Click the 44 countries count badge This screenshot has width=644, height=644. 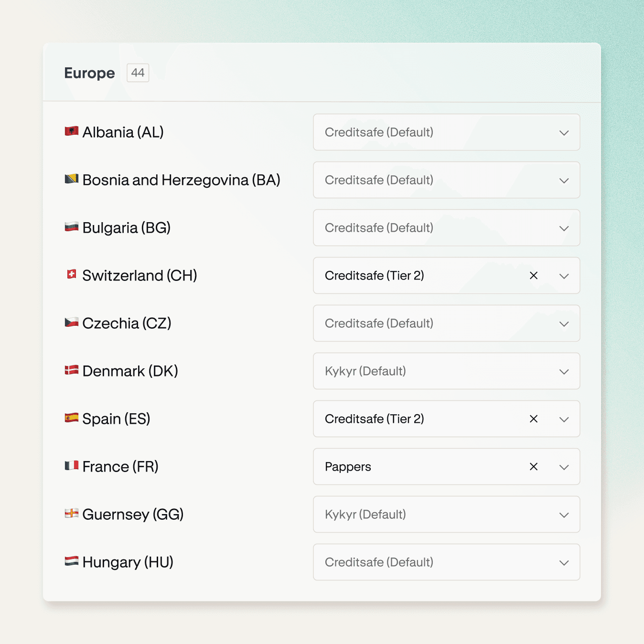138,73
